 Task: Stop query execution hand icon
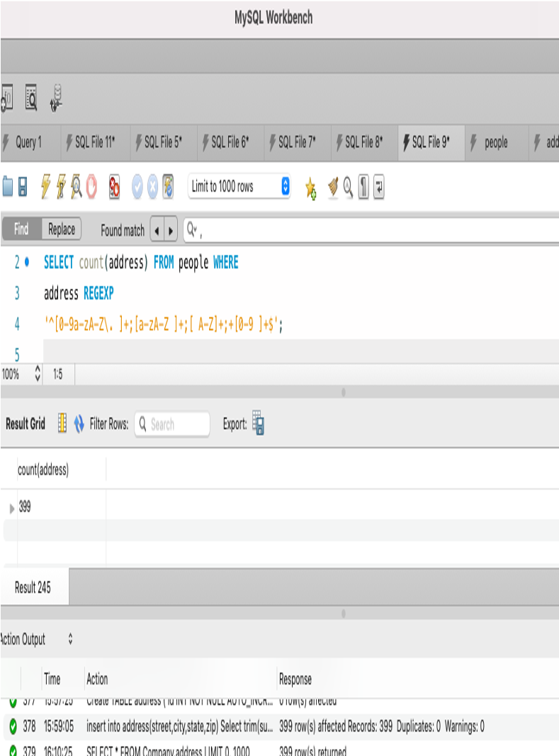point(91,187)
